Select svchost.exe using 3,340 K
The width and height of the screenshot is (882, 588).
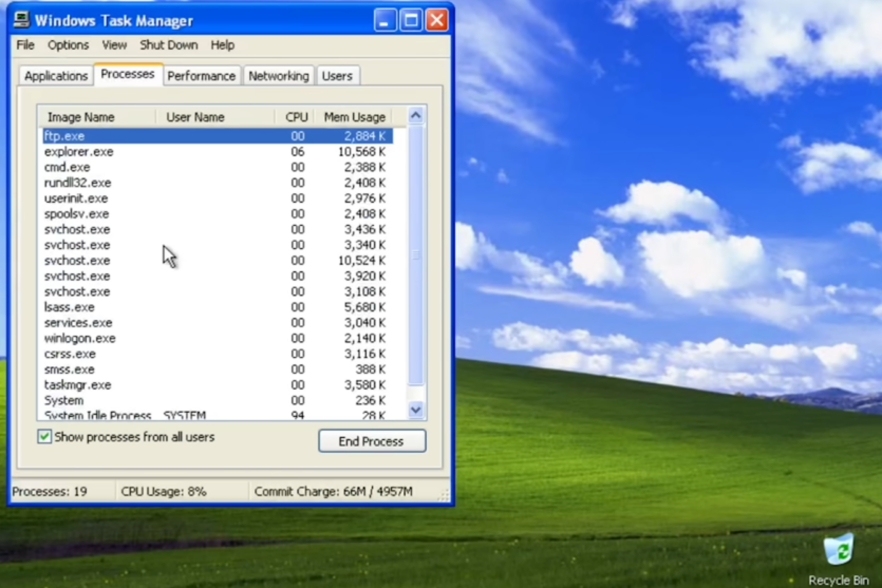[218, 245]
